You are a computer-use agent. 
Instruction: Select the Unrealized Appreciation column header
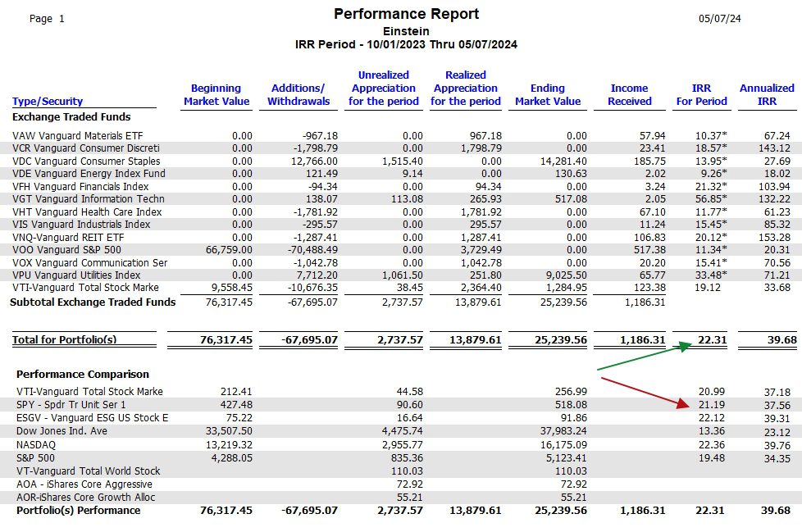tap(384, 89)
